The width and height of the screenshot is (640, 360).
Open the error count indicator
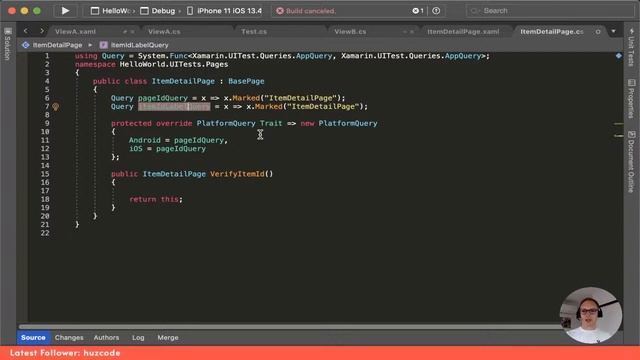click(x=418, y=11)
